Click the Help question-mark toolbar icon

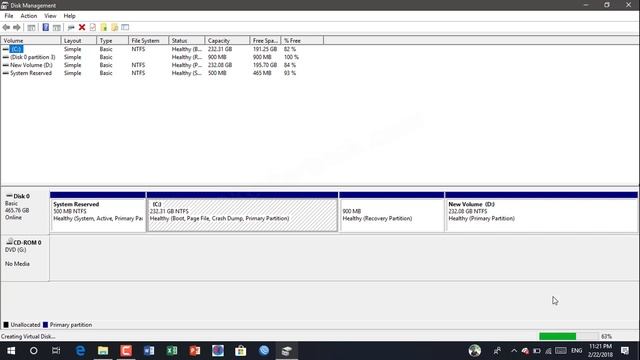click(x=46, y=27)
